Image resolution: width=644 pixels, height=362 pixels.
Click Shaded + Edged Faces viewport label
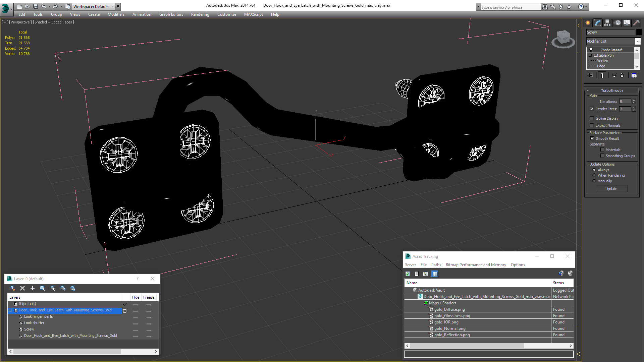pos(53,22)
